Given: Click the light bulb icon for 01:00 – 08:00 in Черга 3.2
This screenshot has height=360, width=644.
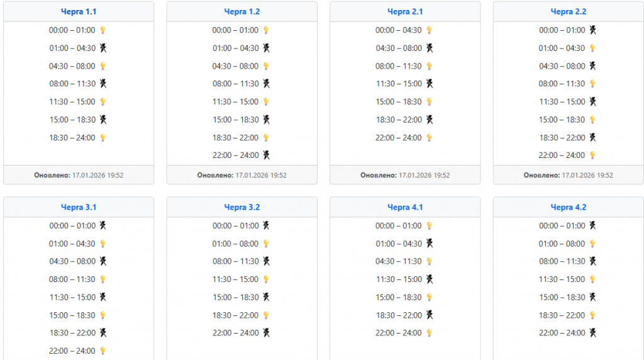Looking at the screenshot, I should click(x=266, y=244).
